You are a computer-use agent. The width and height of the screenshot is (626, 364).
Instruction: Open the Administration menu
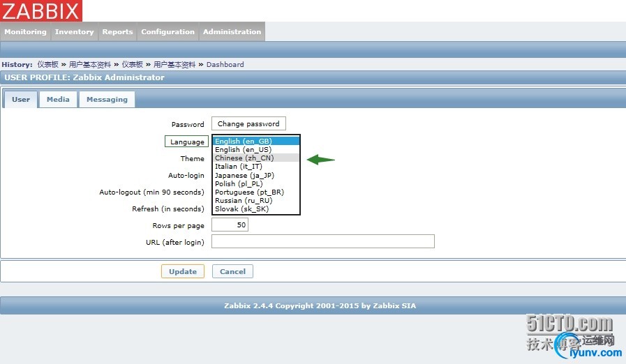(232, 31)
